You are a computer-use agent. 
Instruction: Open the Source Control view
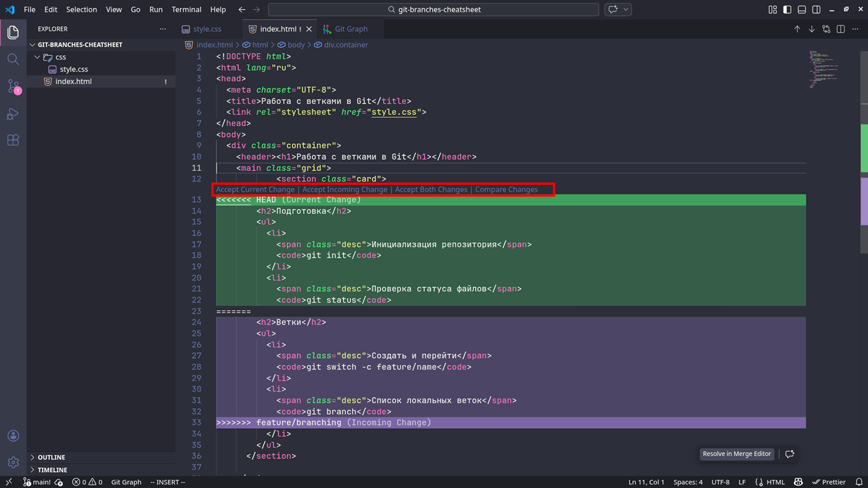(14, 86)
